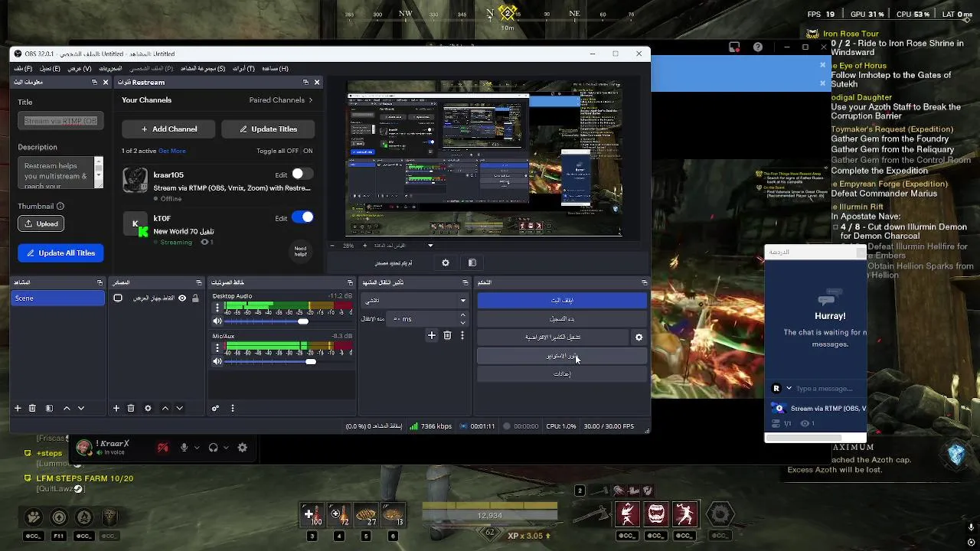Open source properties gear icon

tap(148, 408)
